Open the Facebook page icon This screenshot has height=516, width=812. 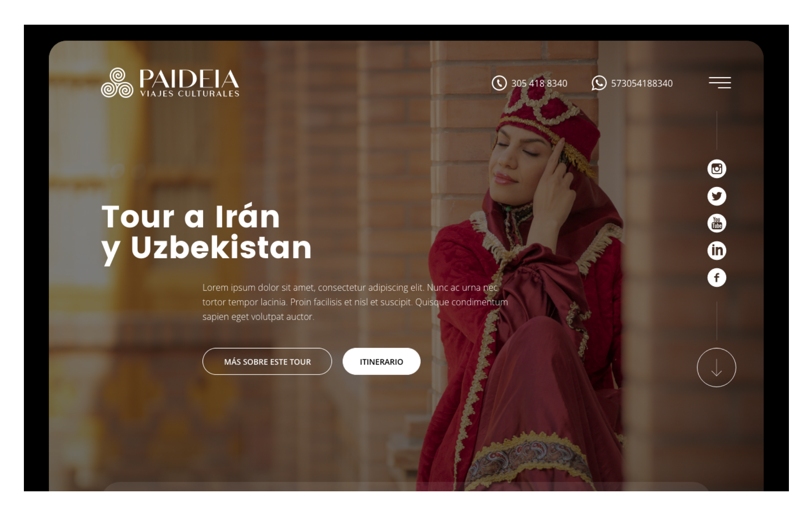716,278
